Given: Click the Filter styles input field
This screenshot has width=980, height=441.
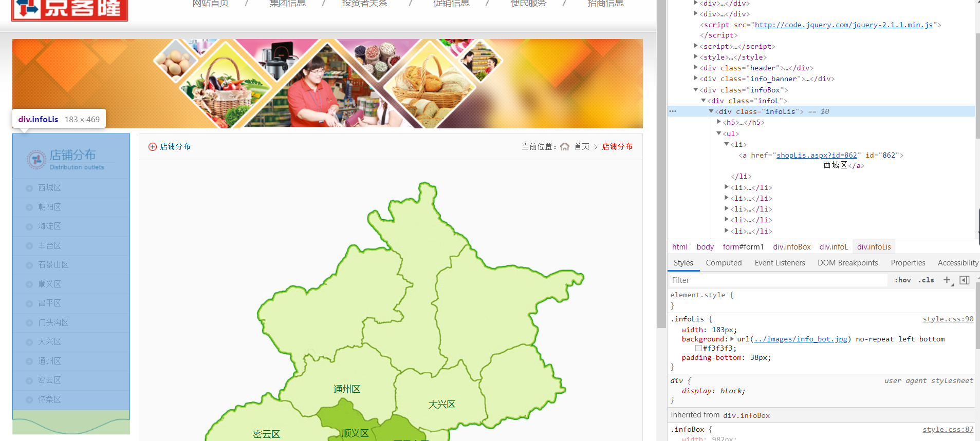Looking at the screenshot, I should pyautogui.click(x=778, y=280).
